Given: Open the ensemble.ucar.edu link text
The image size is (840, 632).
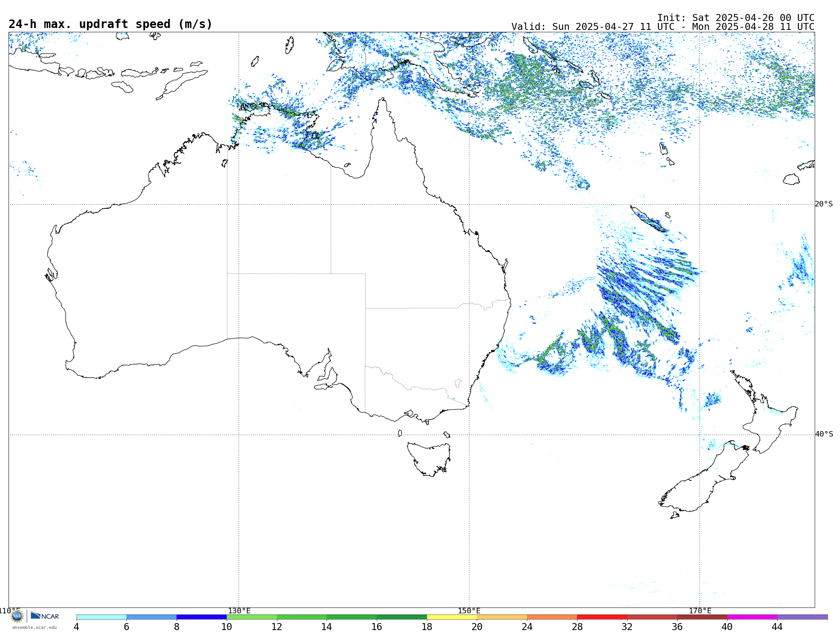Looking at the screenshot, I should (x=35, y=627).
